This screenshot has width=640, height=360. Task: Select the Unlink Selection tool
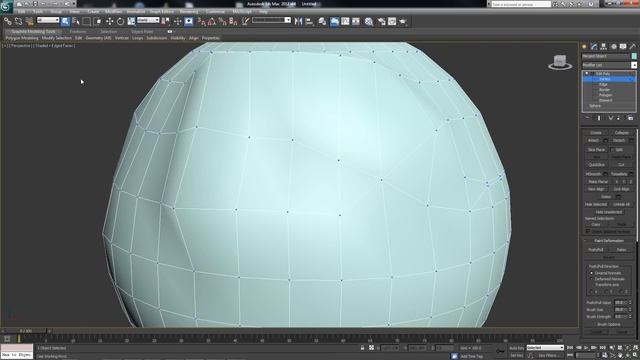click(x=18, y=21)
